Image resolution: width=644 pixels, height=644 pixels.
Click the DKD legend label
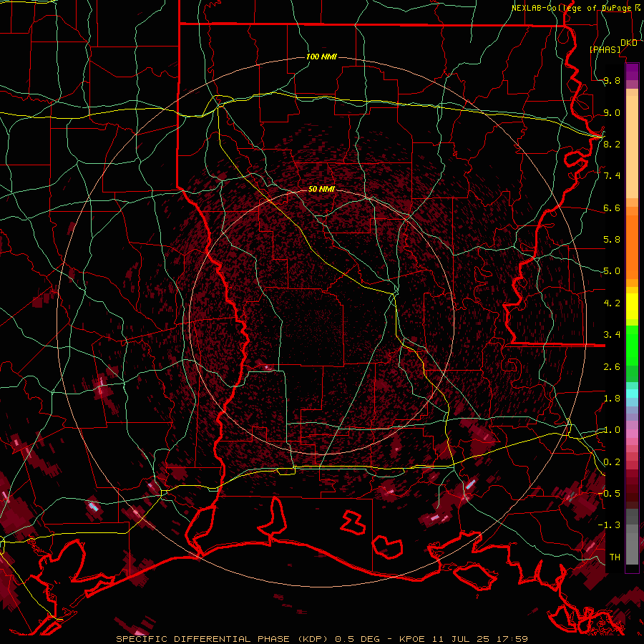(x=629, y=43)
